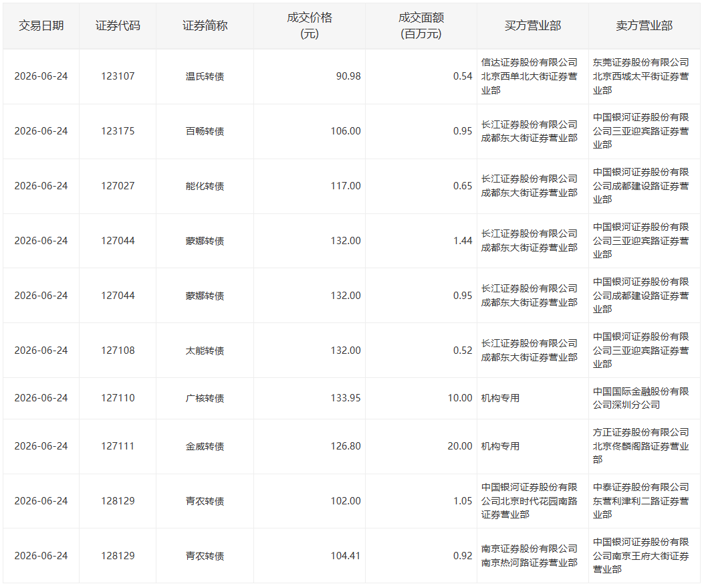Select the 能化转债 name cell

click(205, 186)
